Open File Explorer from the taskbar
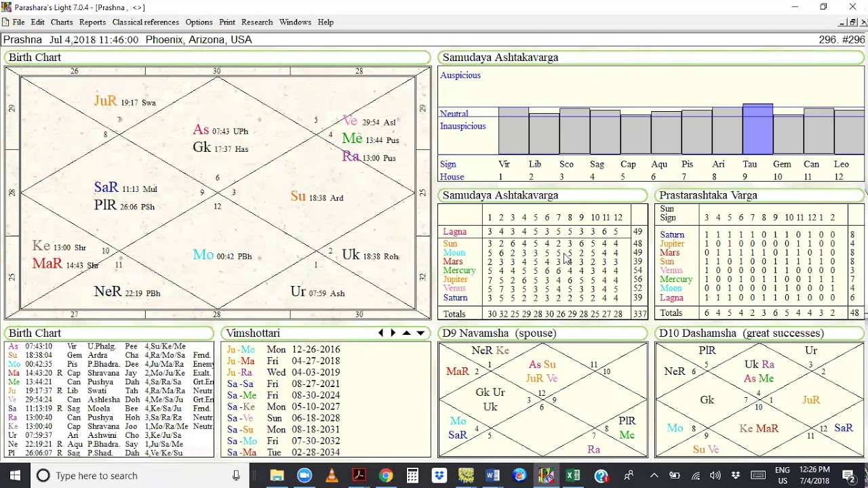This screenshot has height=488, width=868. pyautogui.click(x=277, y=476)
